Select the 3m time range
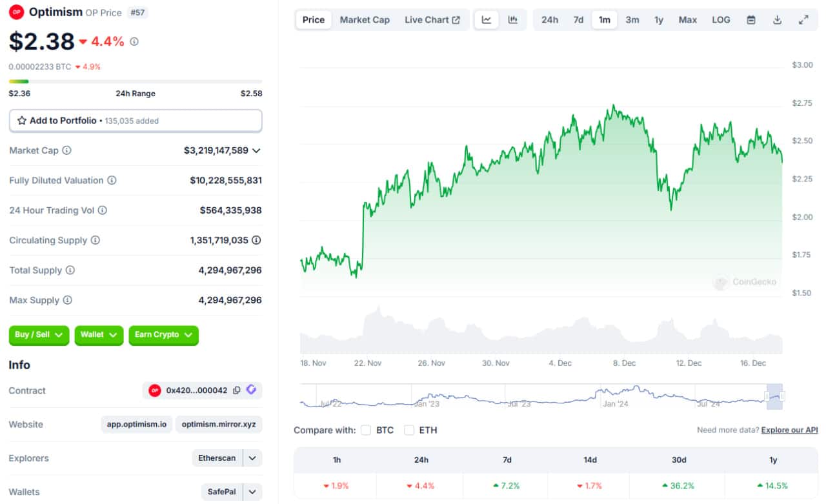This screenshot has height=504, width=826. [x=632, y=20]
